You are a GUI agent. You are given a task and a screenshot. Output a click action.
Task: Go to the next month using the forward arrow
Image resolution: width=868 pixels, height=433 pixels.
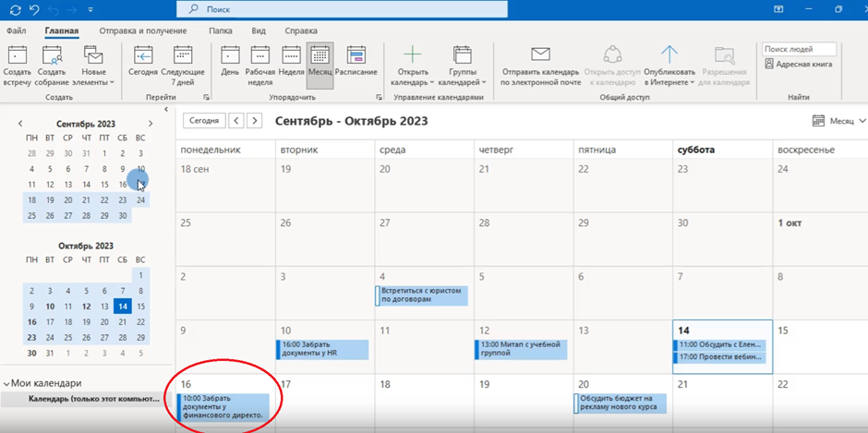pyautogui.click(x=255, y=121)
